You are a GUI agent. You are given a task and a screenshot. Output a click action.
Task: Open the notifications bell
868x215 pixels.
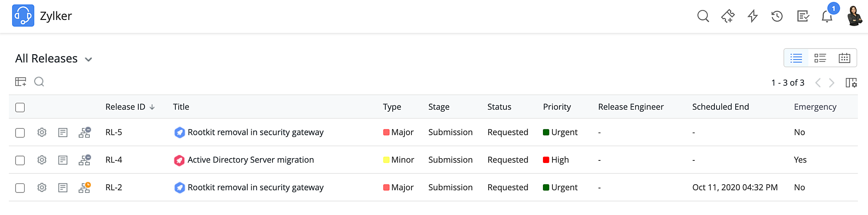pos(827,17)
